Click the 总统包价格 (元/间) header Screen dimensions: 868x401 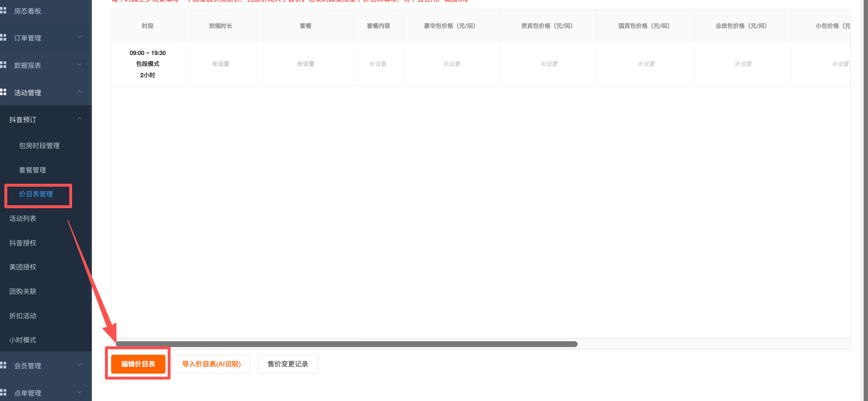click(x=743, y=26)
